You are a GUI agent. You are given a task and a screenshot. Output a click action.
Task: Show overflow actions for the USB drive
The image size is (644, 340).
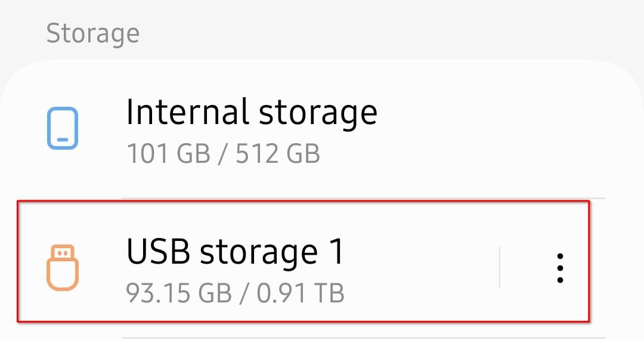pos(559,268)
